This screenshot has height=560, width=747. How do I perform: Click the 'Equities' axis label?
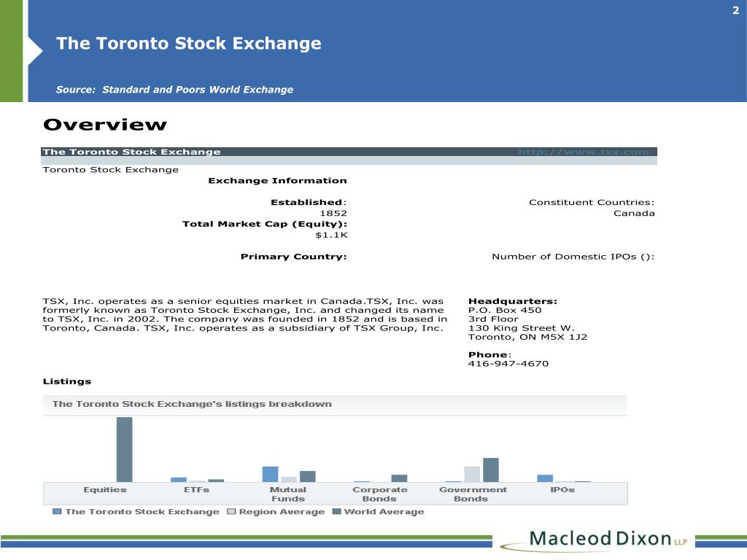click(105, 489)
